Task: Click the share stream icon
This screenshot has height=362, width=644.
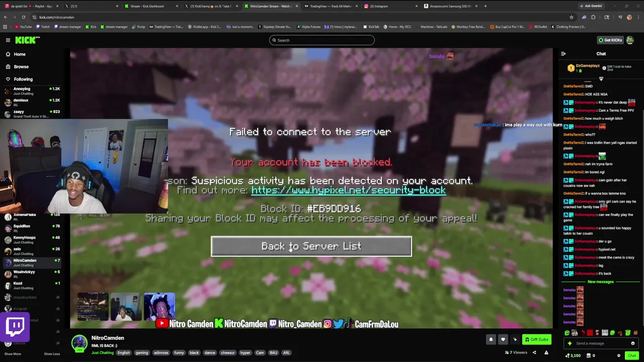Action: coord(534,352)
